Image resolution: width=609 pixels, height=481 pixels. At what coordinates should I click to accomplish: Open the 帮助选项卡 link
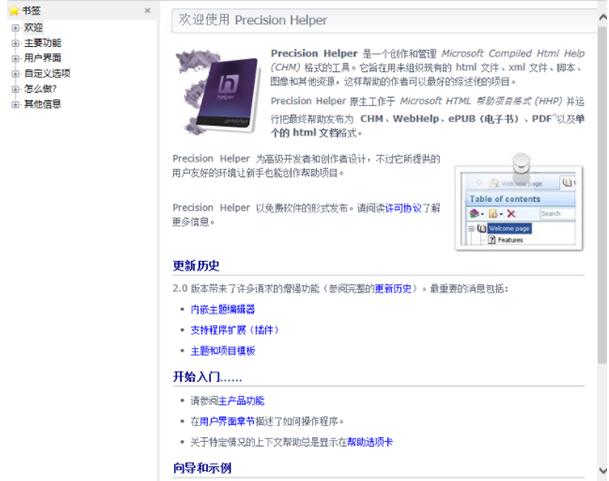tap(369, 441)
